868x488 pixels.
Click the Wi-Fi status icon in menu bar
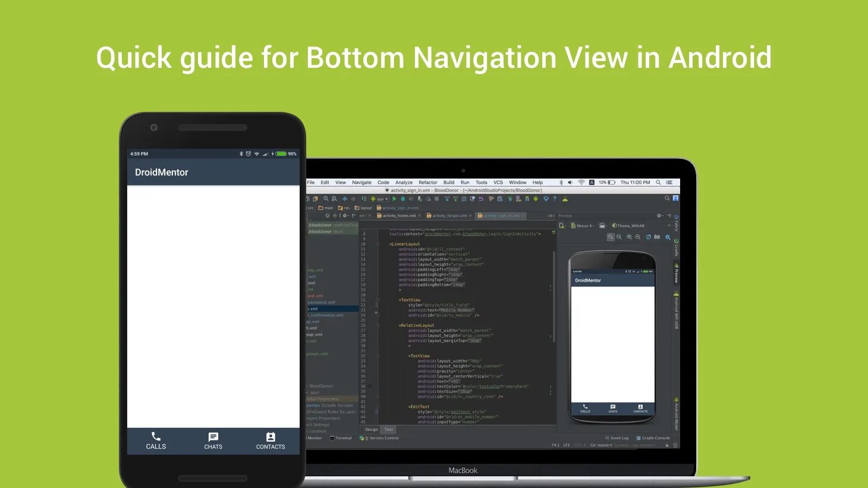point(581,183)
